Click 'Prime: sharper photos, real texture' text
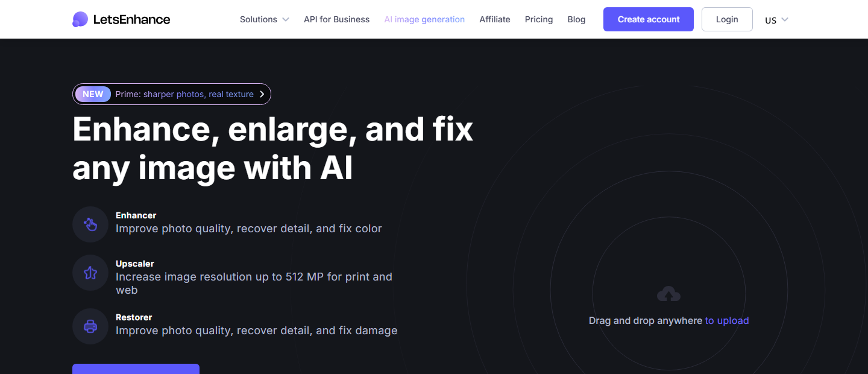Image resolution: width=868 pixels, height=374 pixels. [x=184, y=94]
